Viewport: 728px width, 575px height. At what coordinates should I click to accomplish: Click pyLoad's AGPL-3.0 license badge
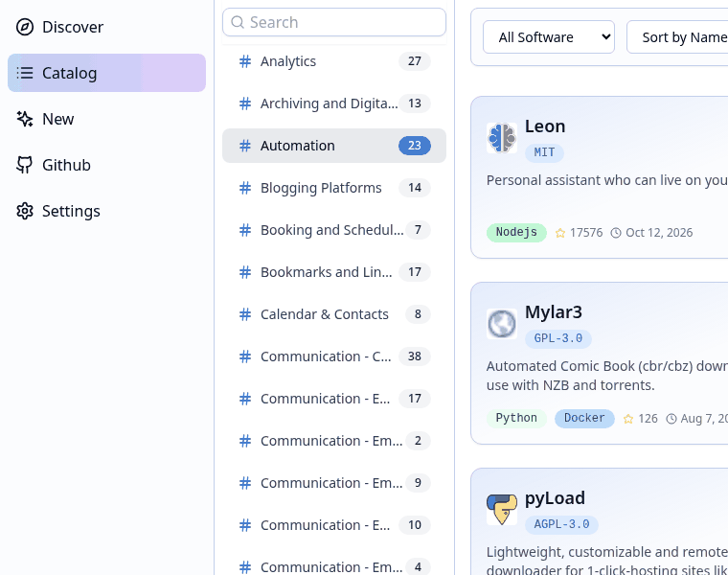coord(561,524)
